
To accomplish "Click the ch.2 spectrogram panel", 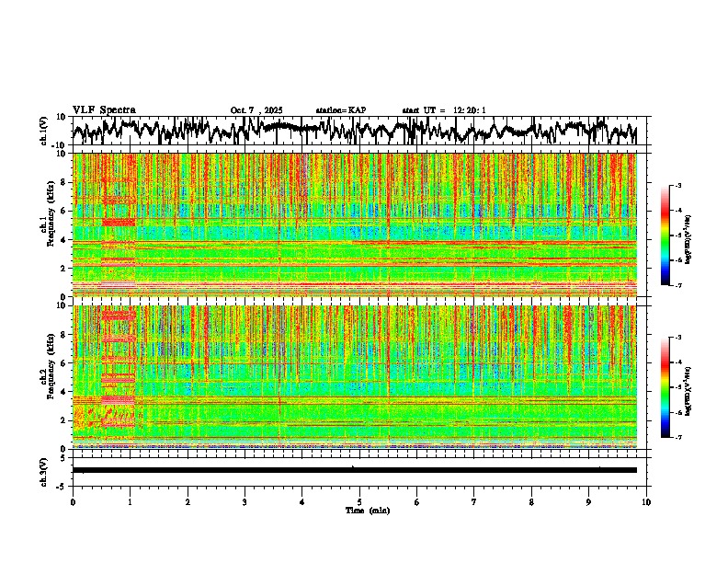I will click(x=355, y=377).
